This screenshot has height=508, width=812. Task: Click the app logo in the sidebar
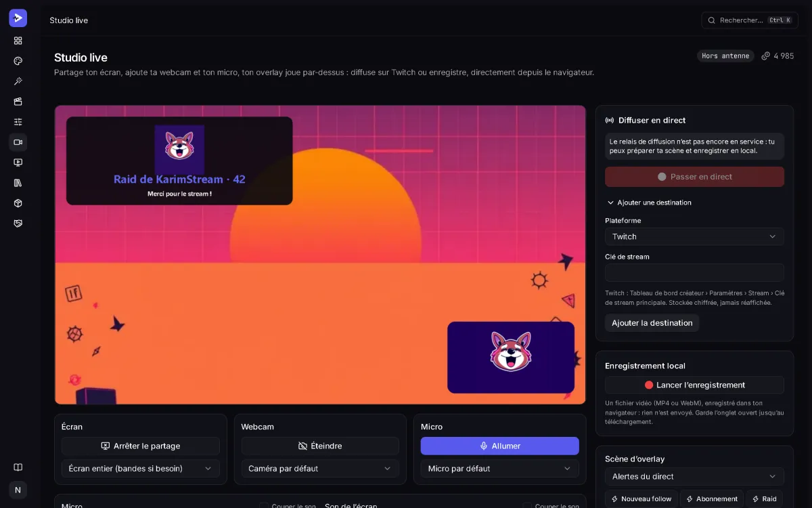18,18
